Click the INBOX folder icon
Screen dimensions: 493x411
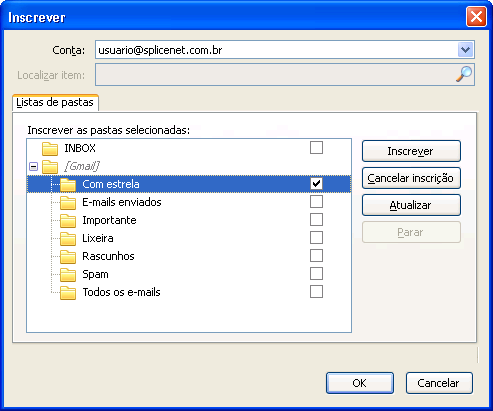pyautogui.click(x=50, y=149)
